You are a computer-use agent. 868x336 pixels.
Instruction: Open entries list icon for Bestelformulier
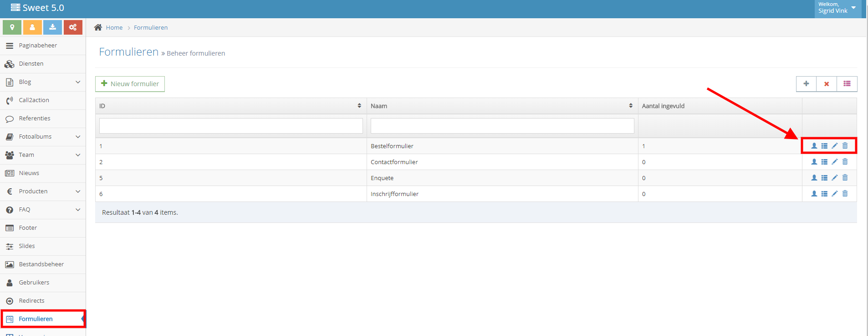pos(824,146)
